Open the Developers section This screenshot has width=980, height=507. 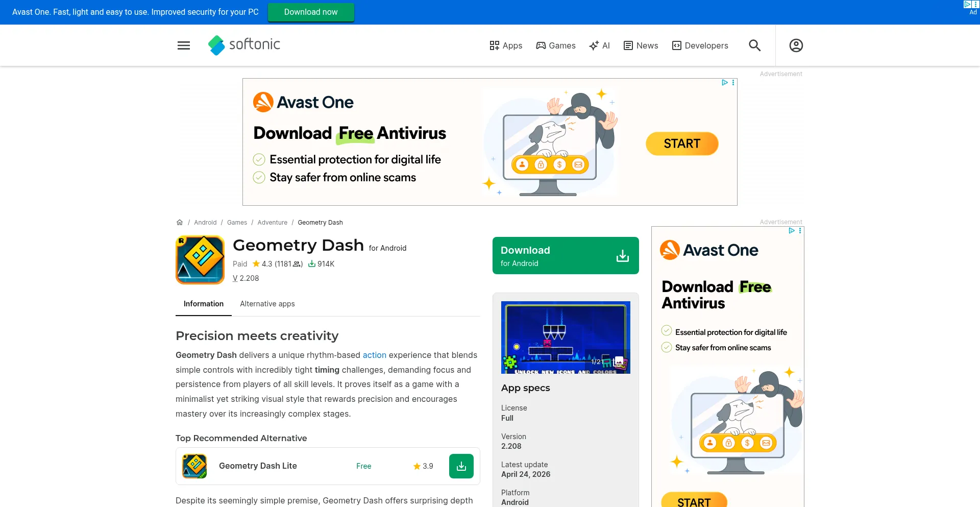tap(700, 45)
